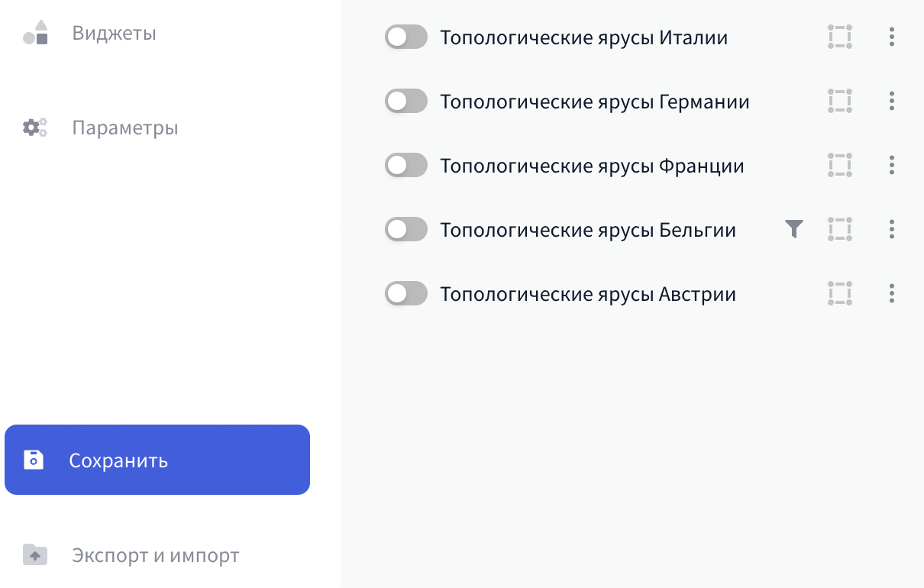
Task: Go to Параметры settings
Action: coord(124,128)
